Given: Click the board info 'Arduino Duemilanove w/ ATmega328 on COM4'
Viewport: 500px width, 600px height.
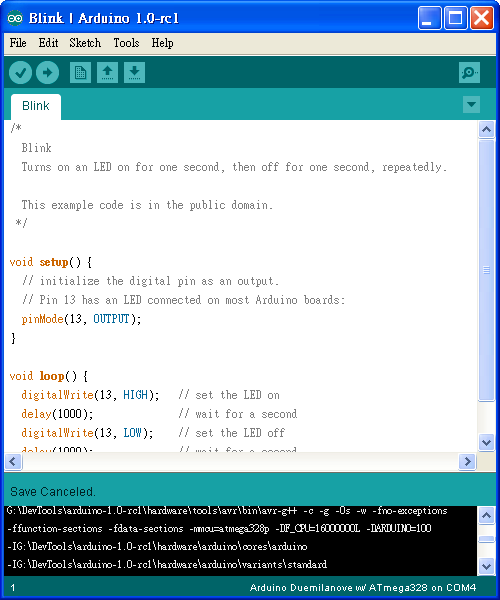Looking at the screenshot, I should [x=363, y=588].
